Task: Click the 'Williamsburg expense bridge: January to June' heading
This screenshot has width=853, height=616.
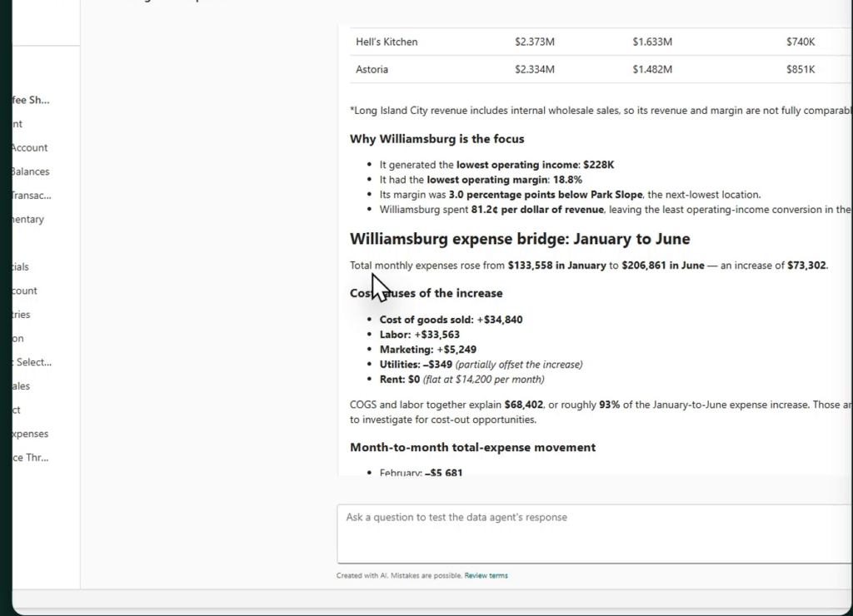Action: pos(520,239)
